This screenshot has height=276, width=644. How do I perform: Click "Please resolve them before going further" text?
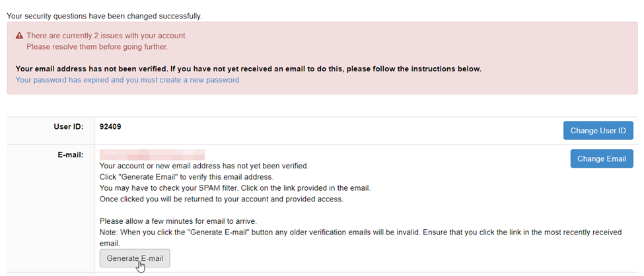[x=97, y=47]
